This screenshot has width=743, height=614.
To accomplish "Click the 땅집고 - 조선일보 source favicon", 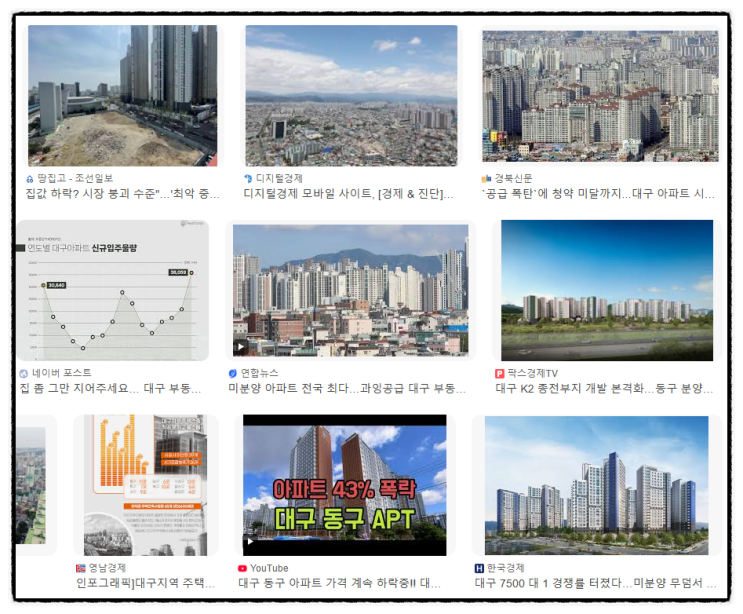I will coord(30,179).
